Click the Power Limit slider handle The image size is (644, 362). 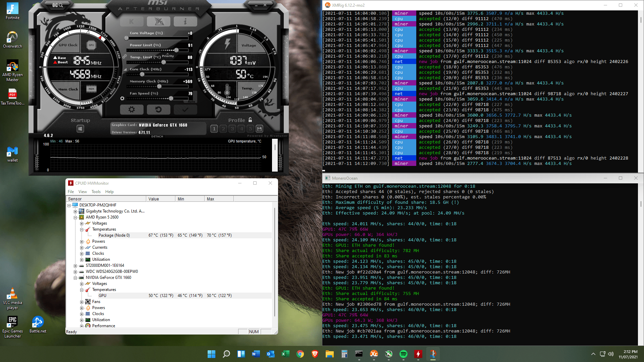[x=176, y=50]
